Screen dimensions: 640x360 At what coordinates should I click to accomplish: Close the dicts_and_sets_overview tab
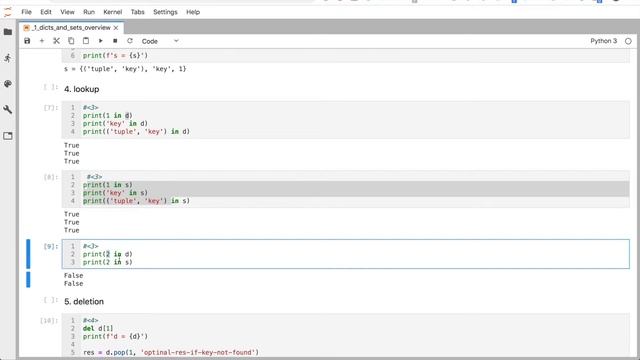(x=116, y=28)
